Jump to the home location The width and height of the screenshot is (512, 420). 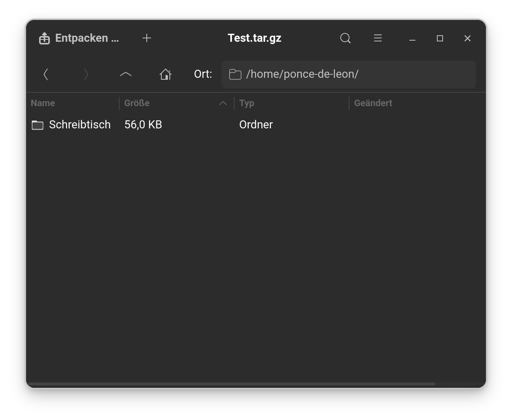pos(166,74)
